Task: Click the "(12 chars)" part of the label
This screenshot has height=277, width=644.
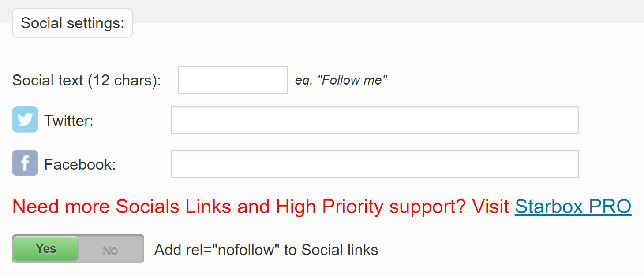Action: [124, 81]
